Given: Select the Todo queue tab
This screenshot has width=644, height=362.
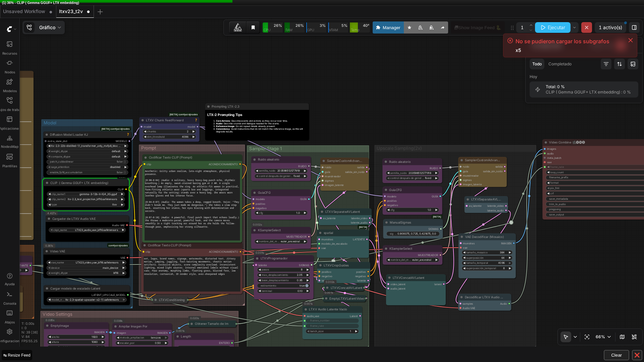Looking at the screenshot, I should tap(537, 64).
